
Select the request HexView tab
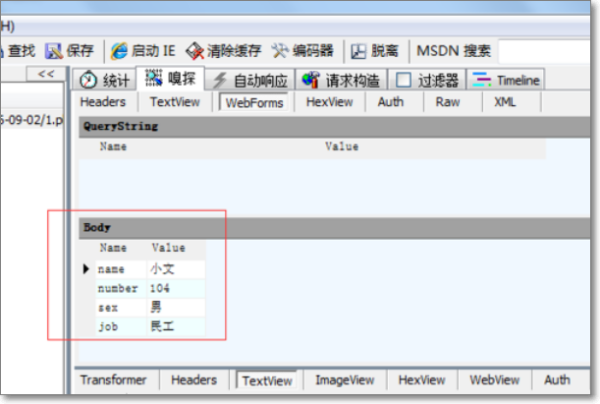pos(329,102)
